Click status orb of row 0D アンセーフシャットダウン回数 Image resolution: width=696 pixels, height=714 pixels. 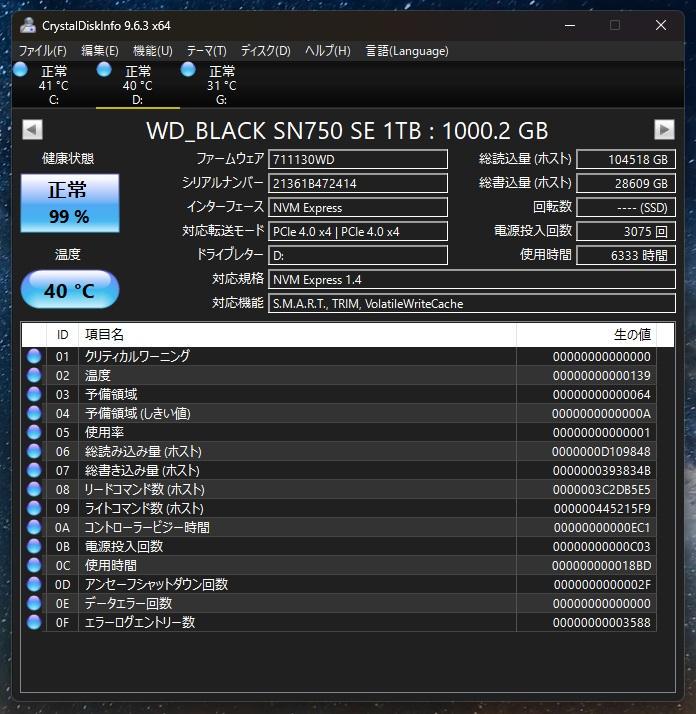point(34,584)
